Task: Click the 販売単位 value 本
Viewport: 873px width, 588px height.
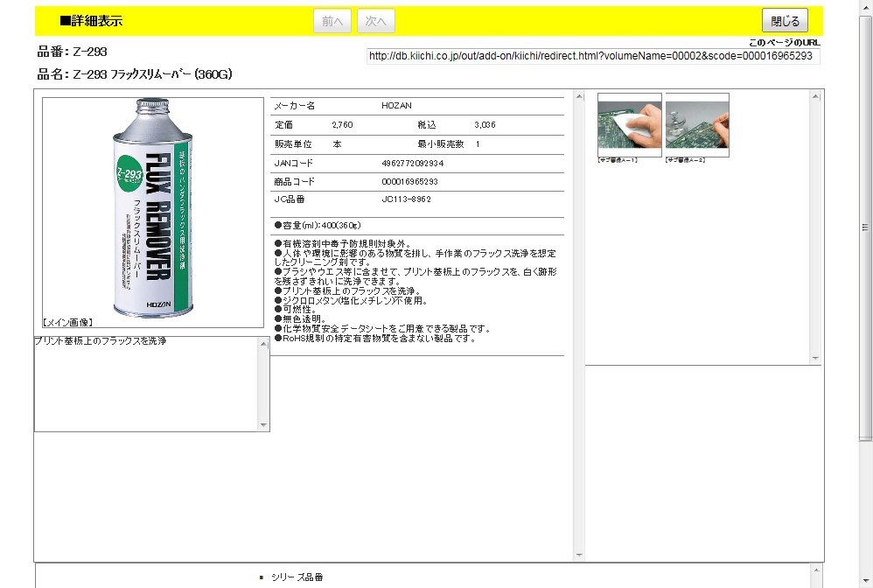Action: pyautogui.click(x=337, y=144)
